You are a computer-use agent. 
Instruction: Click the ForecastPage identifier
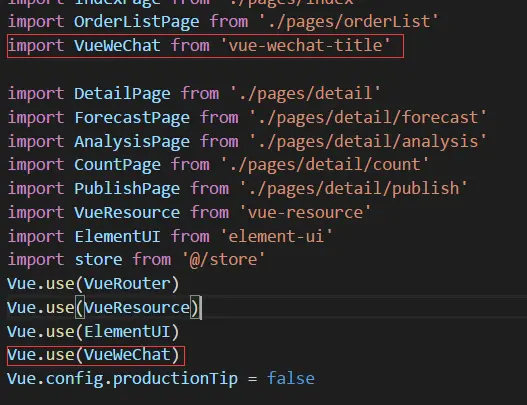pos(132,117)
